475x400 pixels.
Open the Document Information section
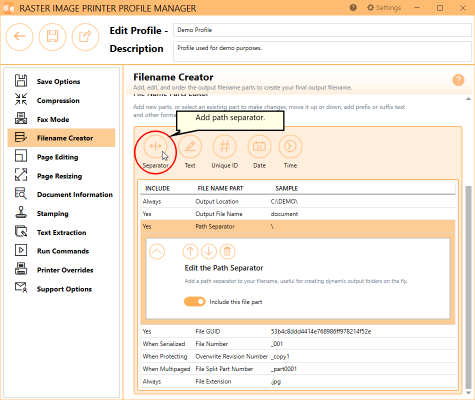coord(61,195)
